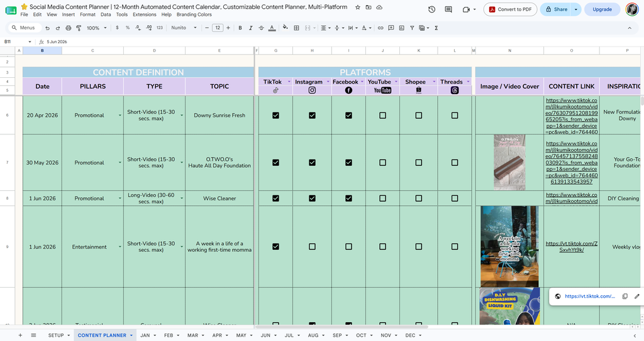
Task: Apply bold formatting
Action: point(240,28)
